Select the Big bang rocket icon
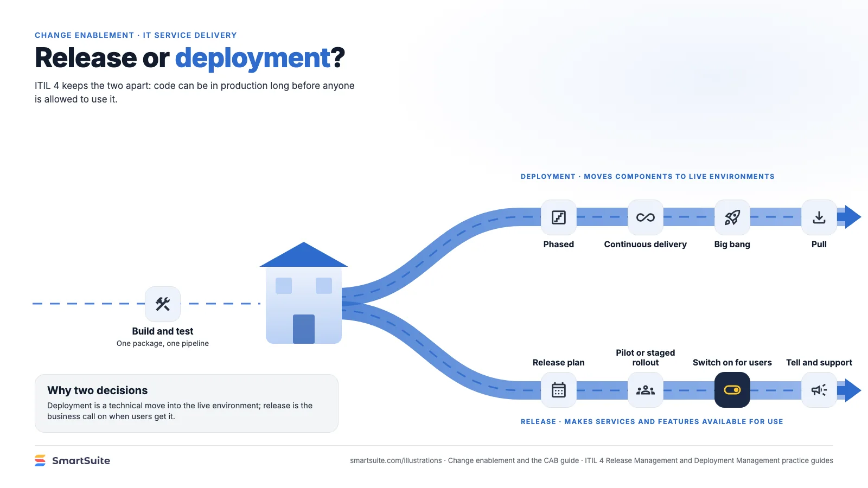Viewport: 868px width, 488px height. coord(732,217)
